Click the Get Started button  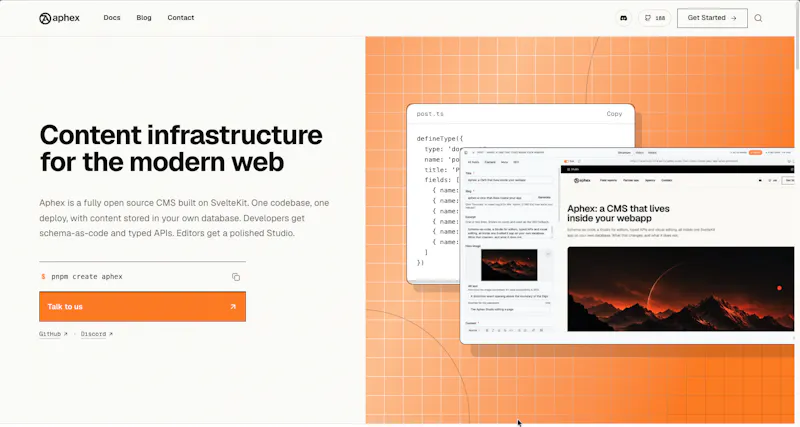pyautogui.click(x=712, y=18)
